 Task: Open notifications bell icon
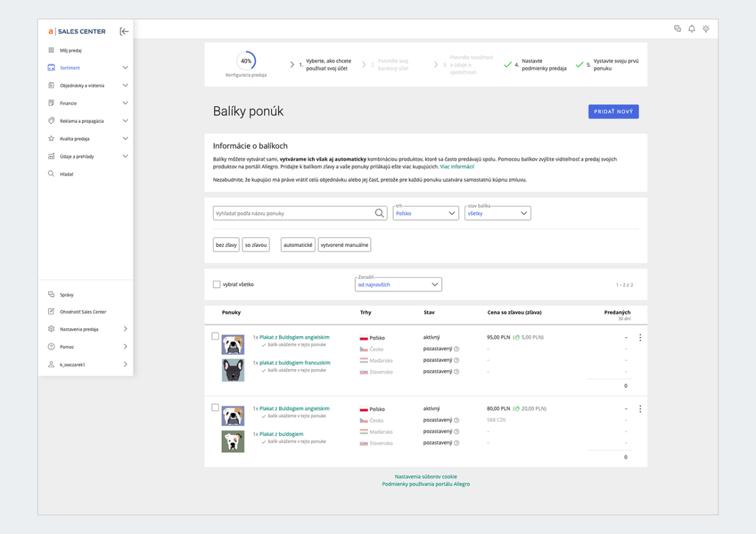[x=692, y=28]
